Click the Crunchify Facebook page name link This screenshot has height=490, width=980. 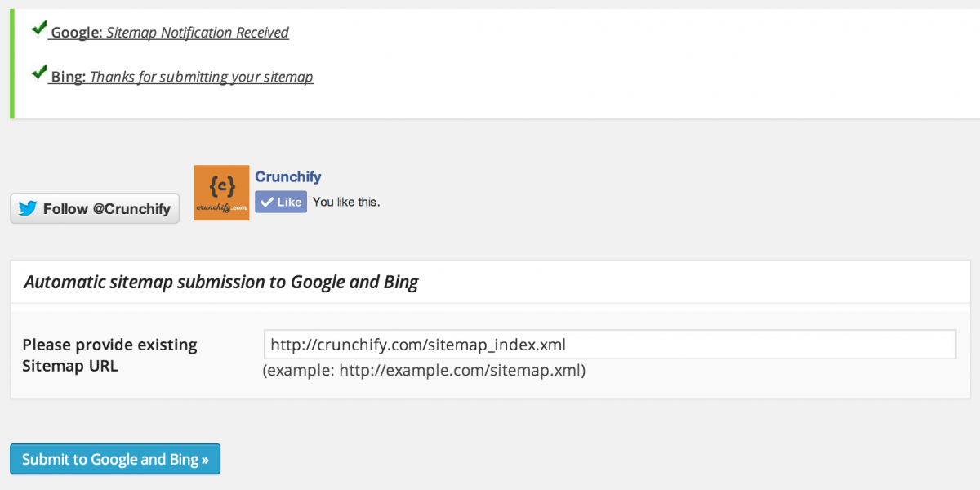point(288,176)
